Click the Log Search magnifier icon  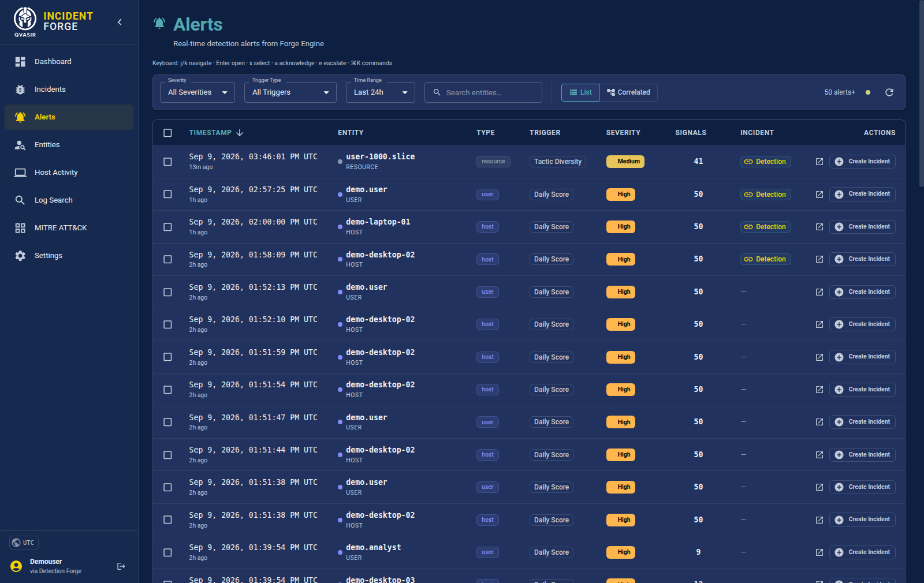coord(20,200)
